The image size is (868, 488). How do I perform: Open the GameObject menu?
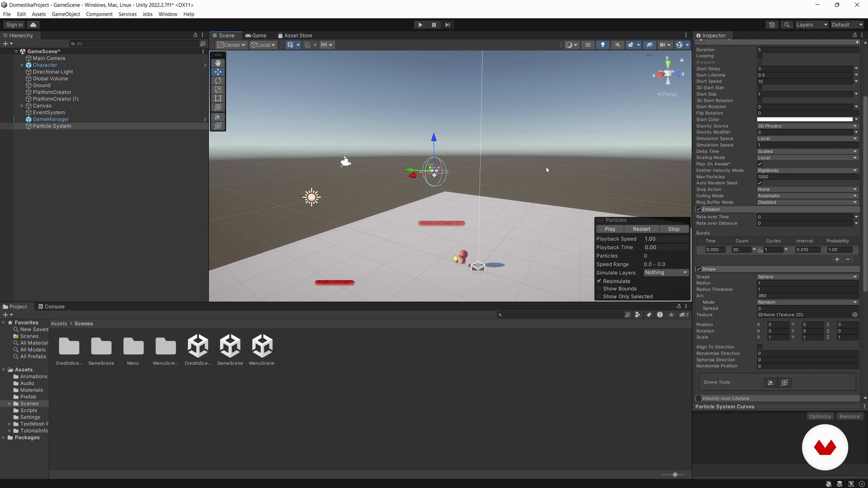pos(66,14)
